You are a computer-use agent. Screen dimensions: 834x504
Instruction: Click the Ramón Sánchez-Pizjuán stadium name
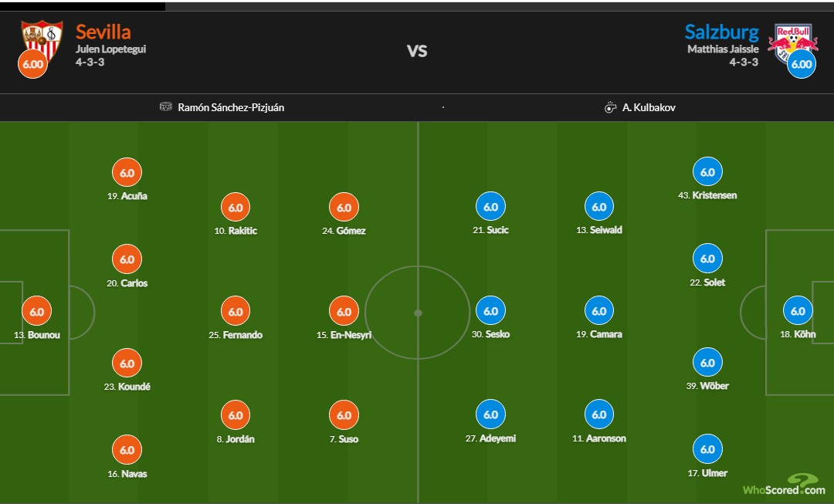point(231,107)
